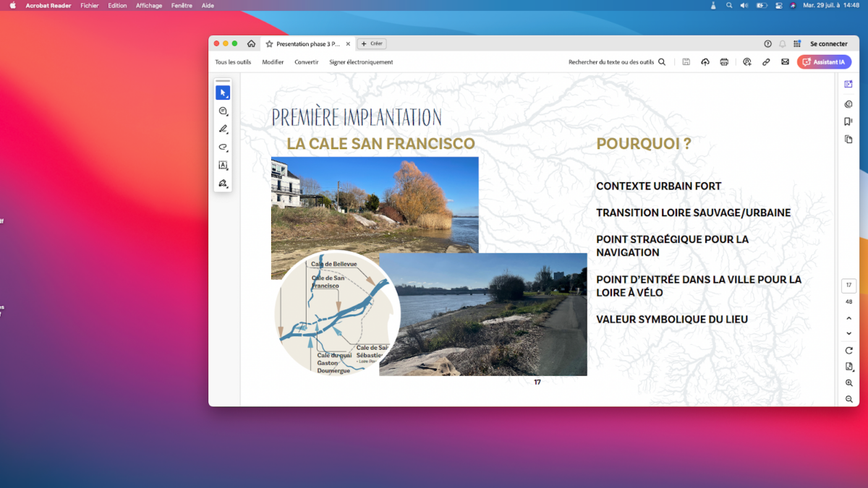This screenshot has height=488, width=868.
Task: Activate the freehand draw lasso tool
Action: (x=223, y=147)
